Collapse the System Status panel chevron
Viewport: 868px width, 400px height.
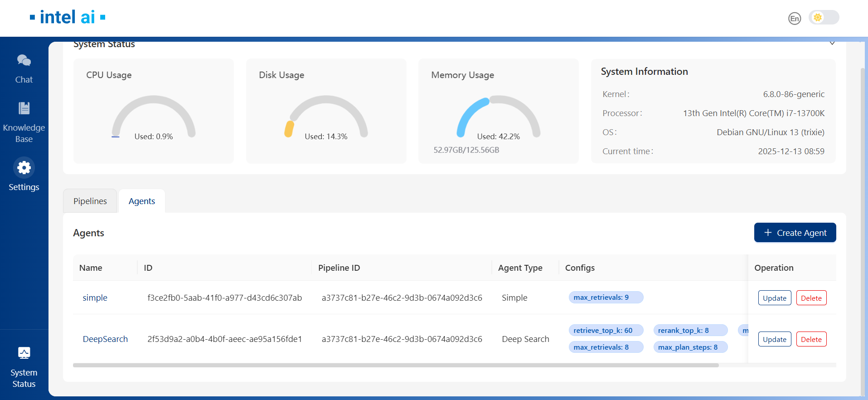point(832,44)
